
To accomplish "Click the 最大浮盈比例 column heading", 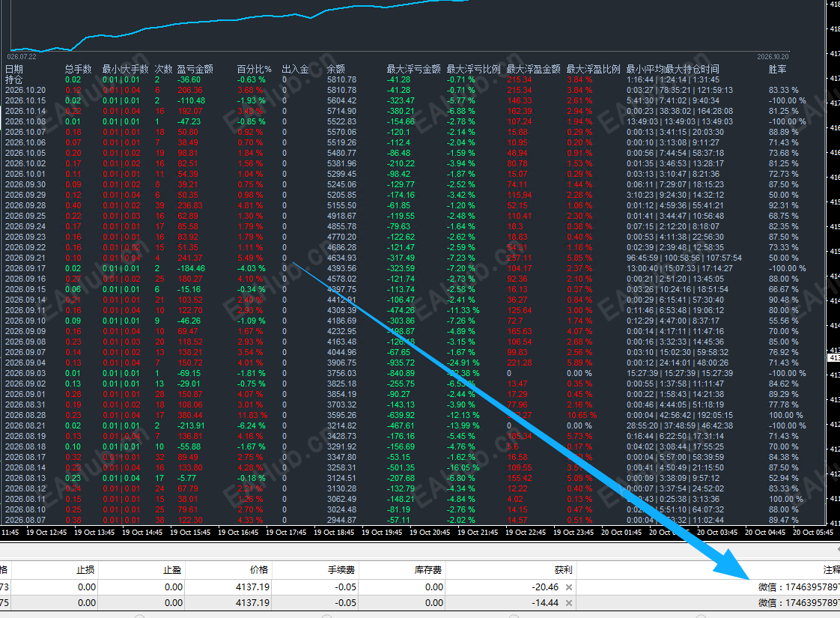I will 594,69.
